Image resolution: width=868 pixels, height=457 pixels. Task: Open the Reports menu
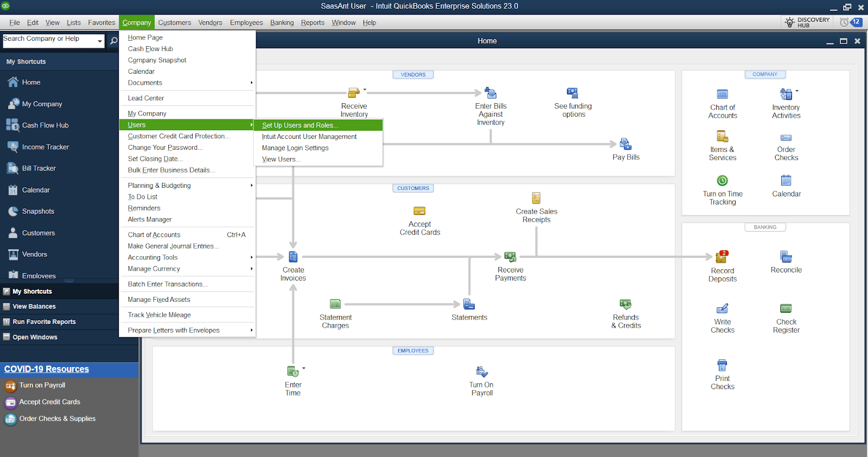coord(312,22)
